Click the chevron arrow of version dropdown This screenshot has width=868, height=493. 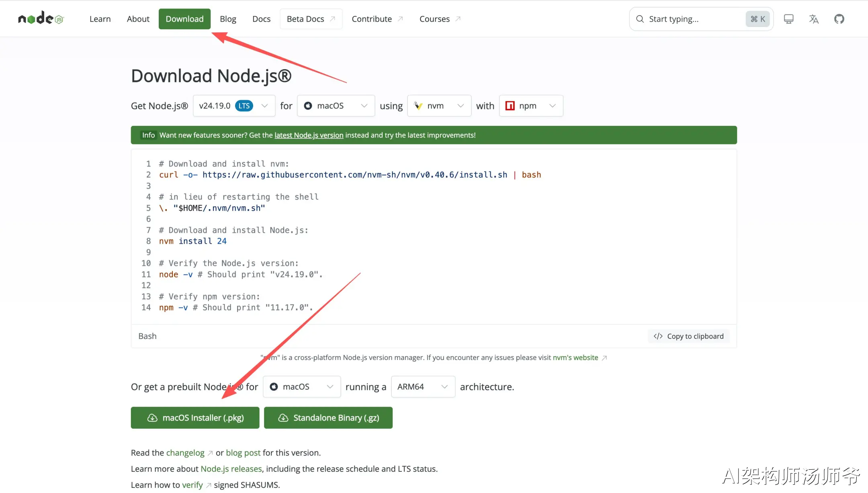(x=264, y=106)
